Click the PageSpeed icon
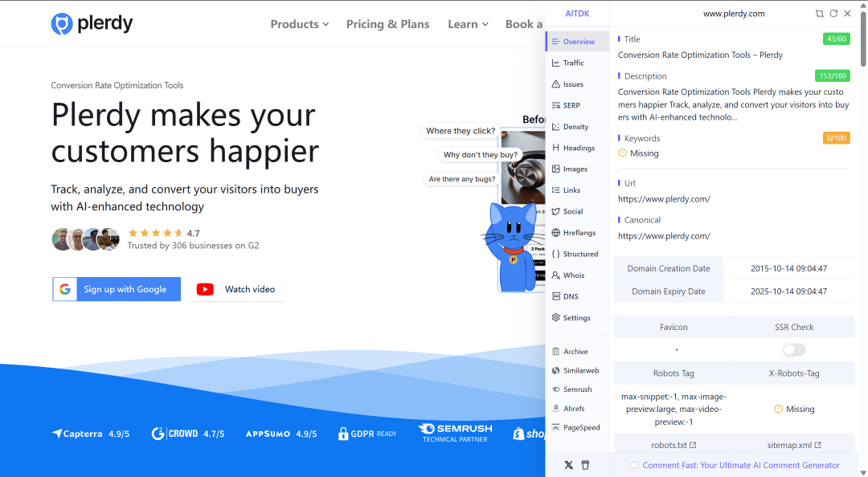Screen dimensions: 868x477 pos(556,427)
